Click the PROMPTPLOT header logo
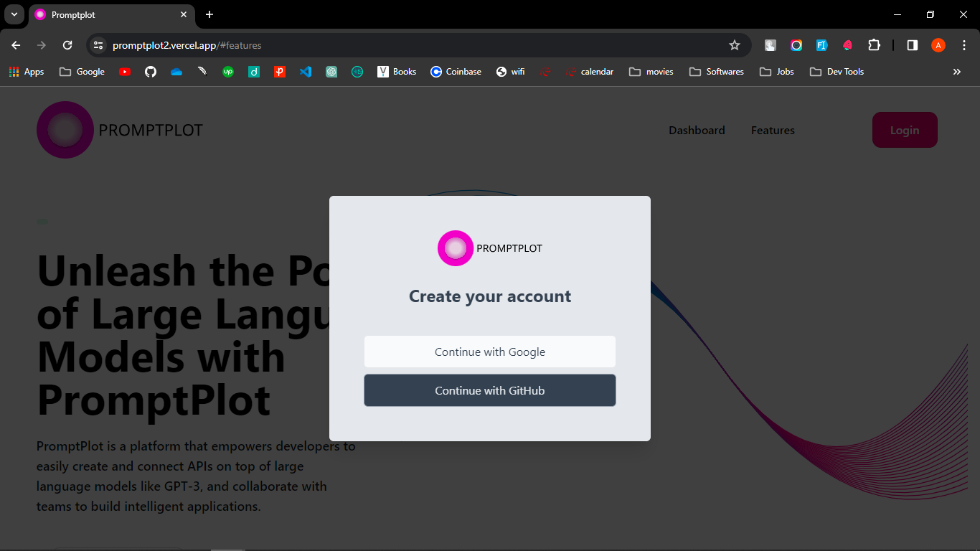Screen dimensions: 980x551 click(120, 130)
